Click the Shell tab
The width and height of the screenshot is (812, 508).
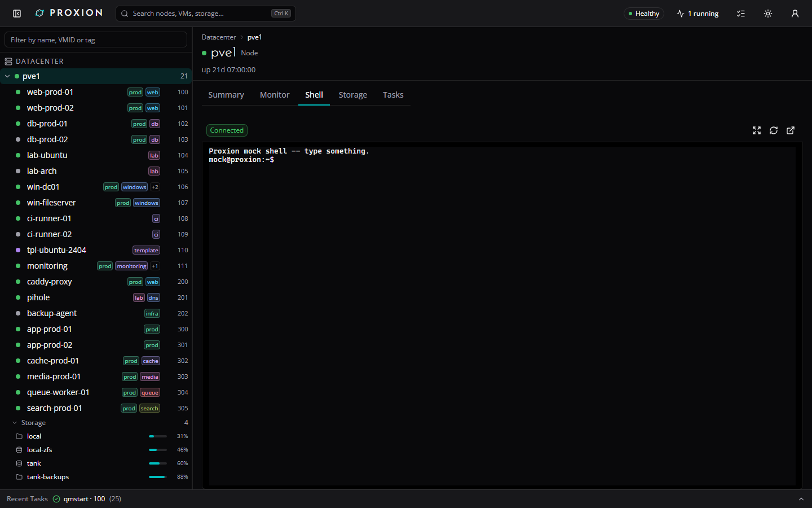pos(314,95)
